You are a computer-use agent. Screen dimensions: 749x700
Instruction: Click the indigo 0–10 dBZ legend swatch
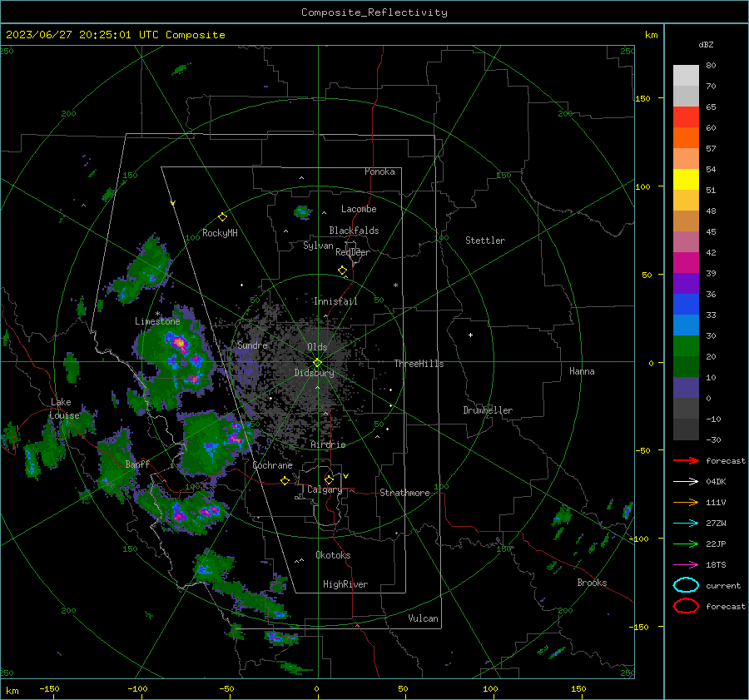[x=686, y=388]
